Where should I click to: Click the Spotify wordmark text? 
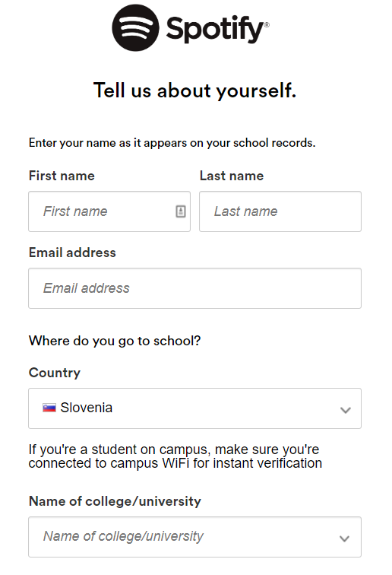coord(217,30)
